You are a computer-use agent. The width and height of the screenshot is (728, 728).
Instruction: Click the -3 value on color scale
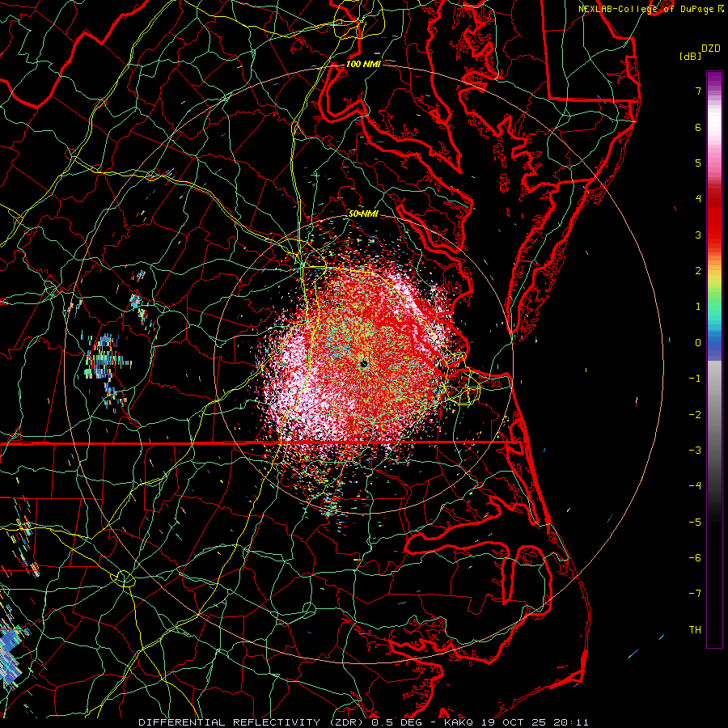(x=695, y=451)
